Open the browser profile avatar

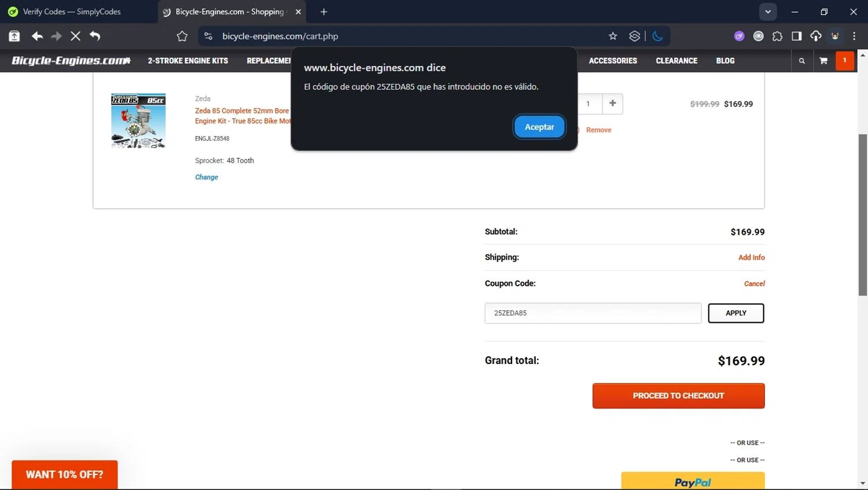(835, 36)
